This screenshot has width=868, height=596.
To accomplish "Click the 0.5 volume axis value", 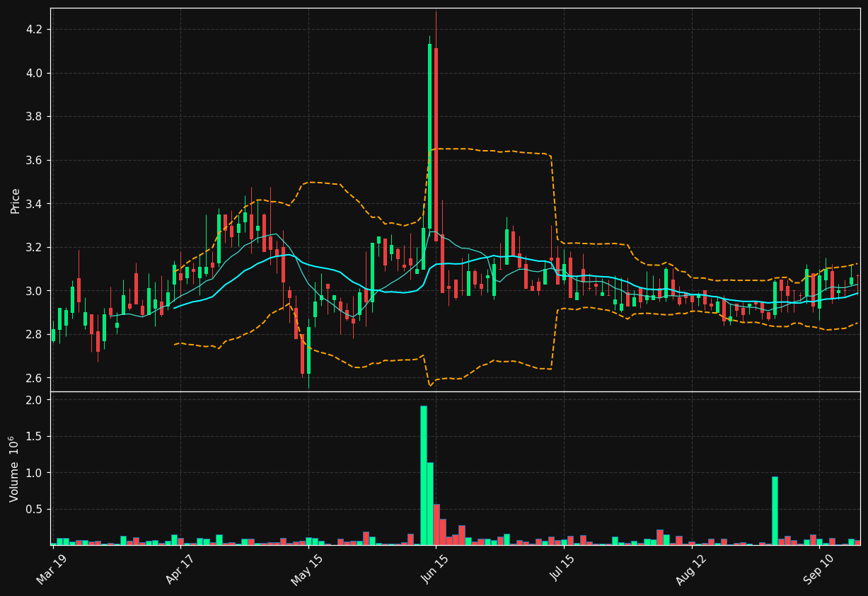I will click(34, 510).
